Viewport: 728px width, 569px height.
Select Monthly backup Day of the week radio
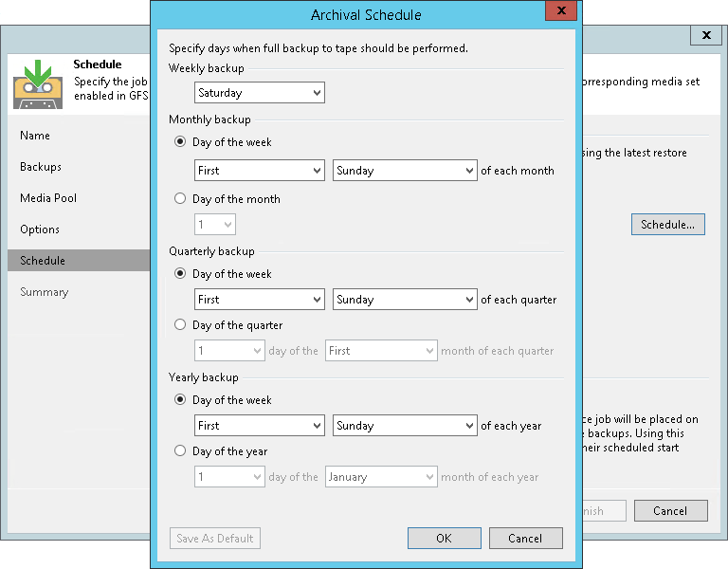point(180,141)
